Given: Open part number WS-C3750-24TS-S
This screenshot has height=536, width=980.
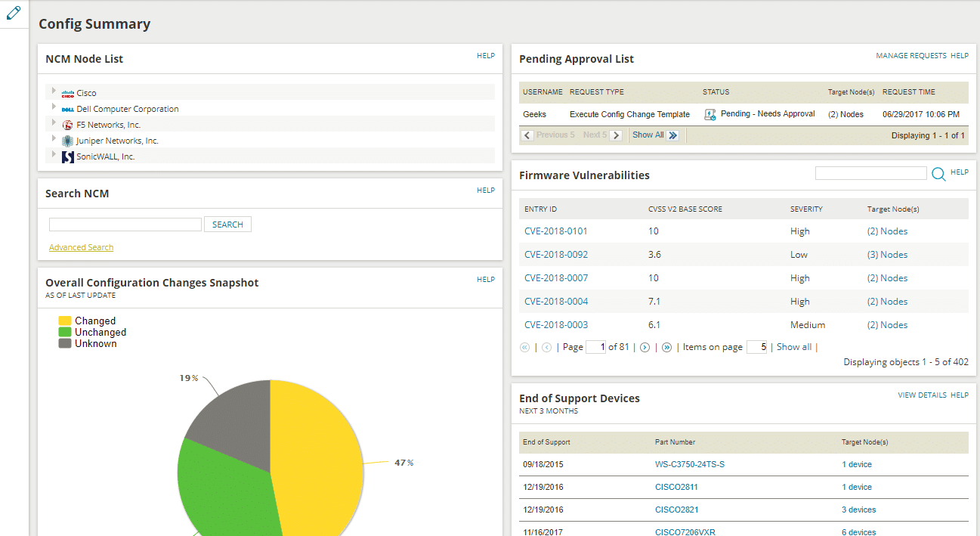Looking at the screenshot, I should coord(690,464).
